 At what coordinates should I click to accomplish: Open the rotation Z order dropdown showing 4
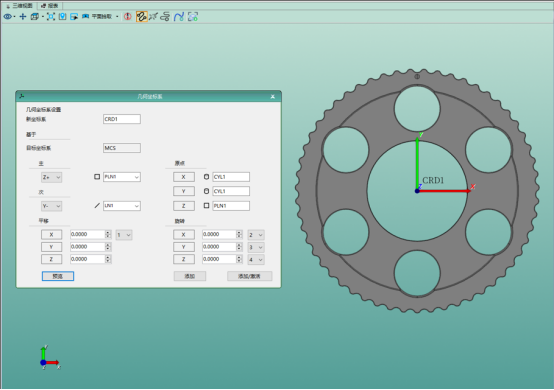point(256,260)
